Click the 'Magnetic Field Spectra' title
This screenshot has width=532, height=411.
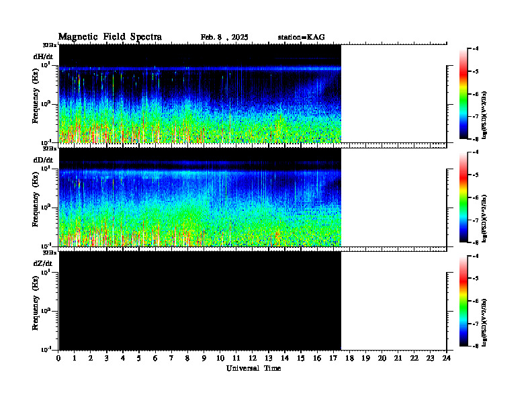110,37
